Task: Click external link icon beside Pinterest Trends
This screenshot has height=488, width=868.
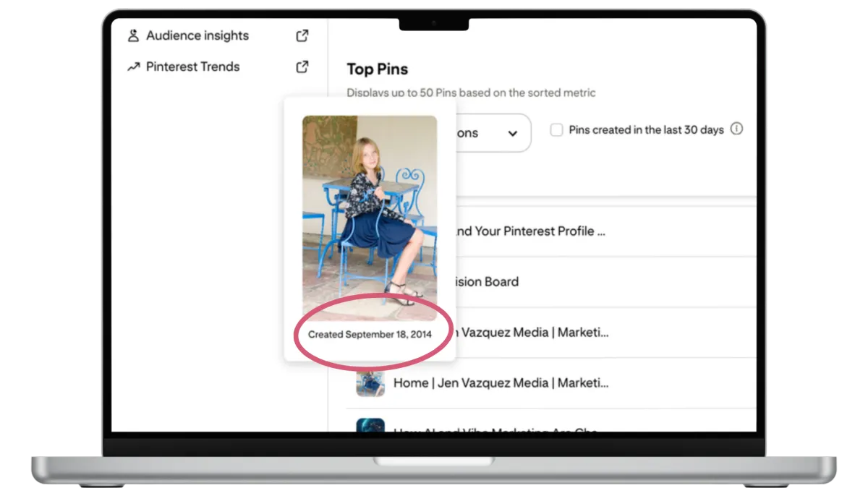Action: 302,67
